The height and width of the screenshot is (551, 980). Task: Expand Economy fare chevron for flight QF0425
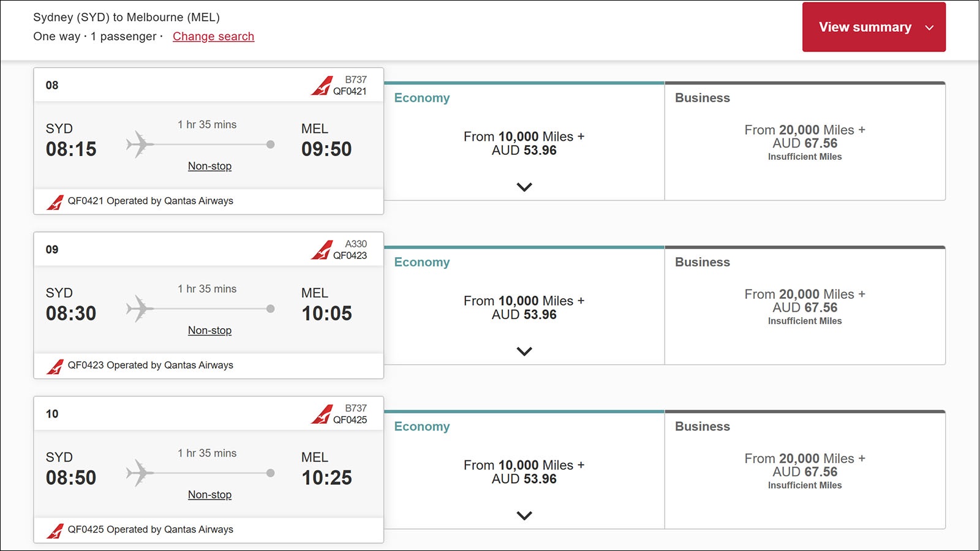(524, 515)
